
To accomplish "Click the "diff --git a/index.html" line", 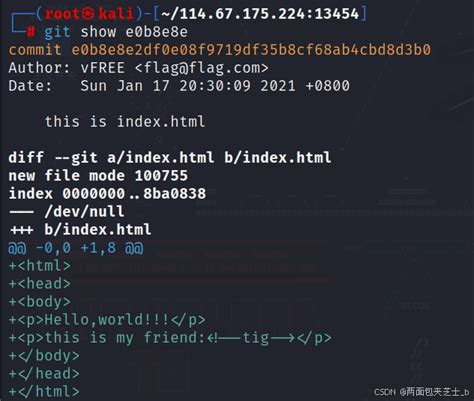I will [170, 157].
